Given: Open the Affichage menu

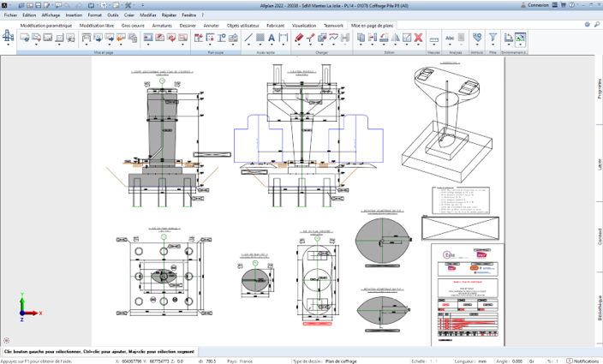Looking at the screenshot, I should [51, 15].
